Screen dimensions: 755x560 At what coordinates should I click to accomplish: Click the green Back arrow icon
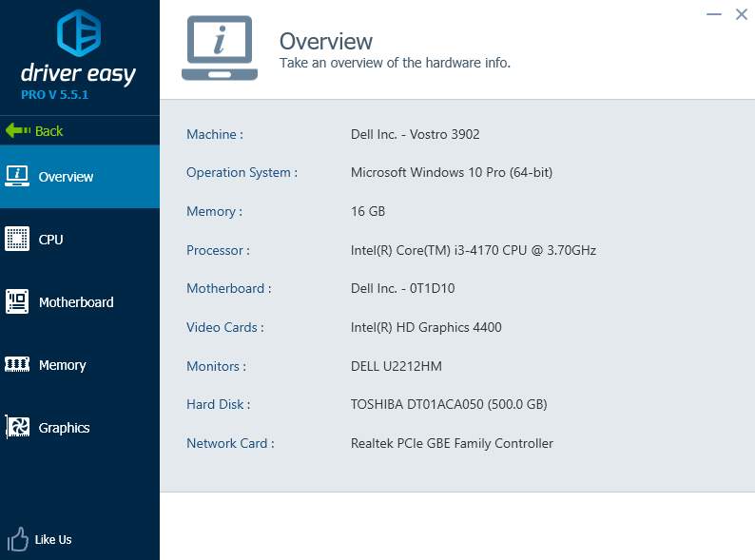coord(18,130)
